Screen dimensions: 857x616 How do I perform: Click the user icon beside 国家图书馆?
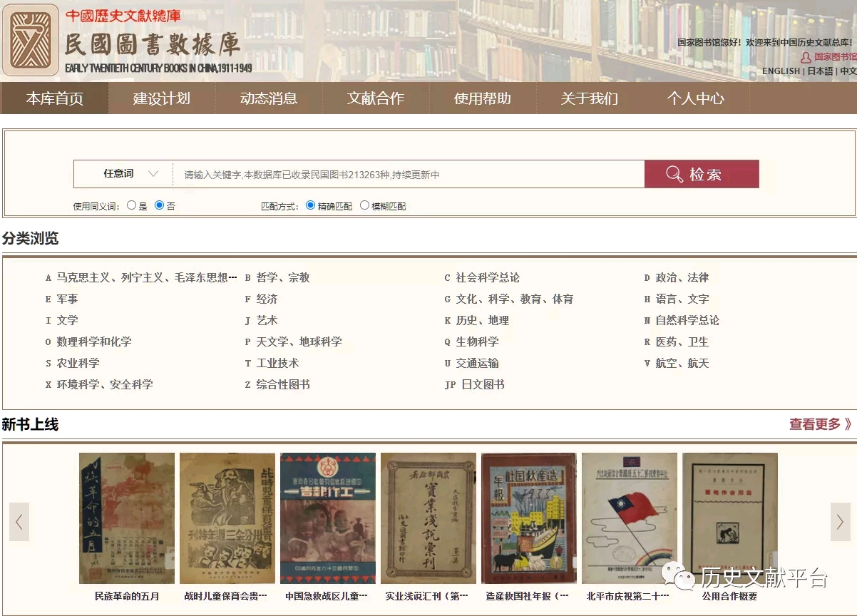tap(806, 57)
